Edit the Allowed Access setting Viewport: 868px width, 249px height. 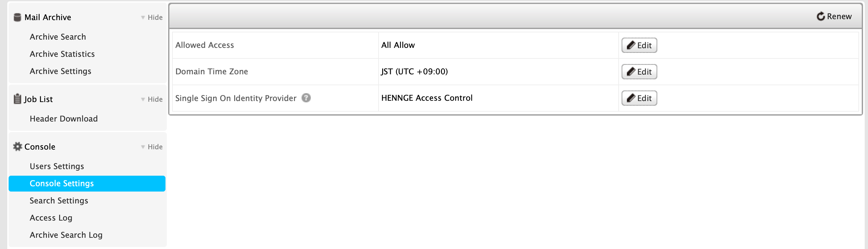pyautogui.click(x=639, y=45)
